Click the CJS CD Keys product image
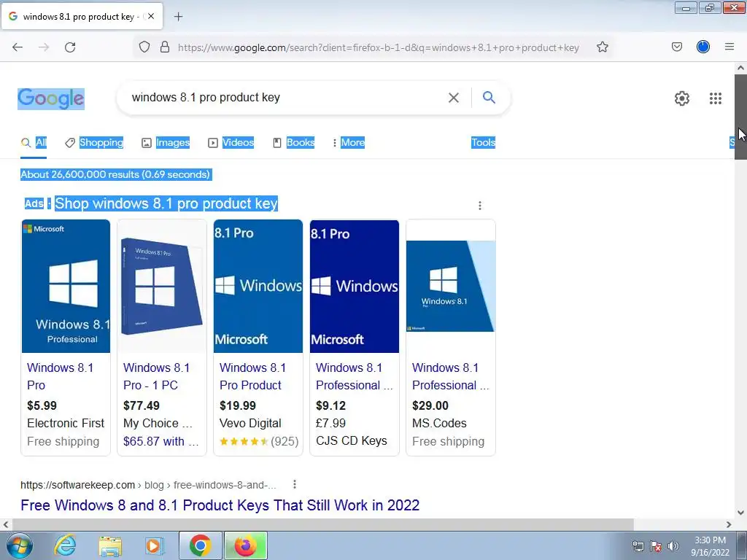 355,286
